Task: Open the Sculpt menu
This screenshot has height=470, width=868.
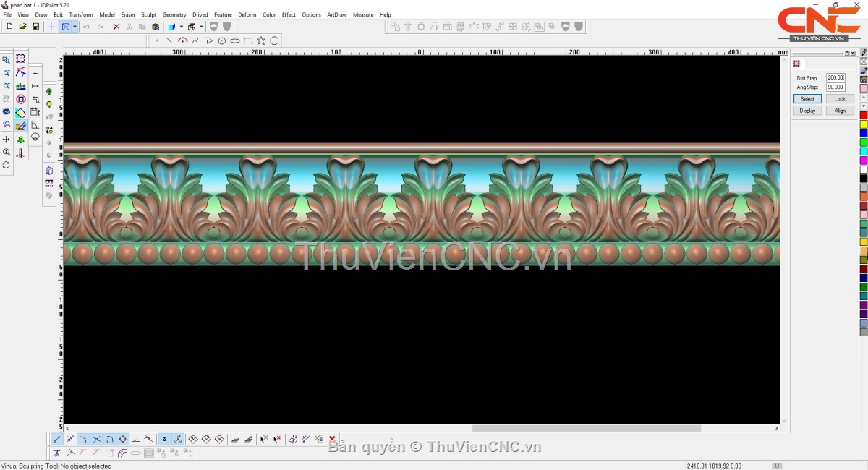Action: pos(148,14)
